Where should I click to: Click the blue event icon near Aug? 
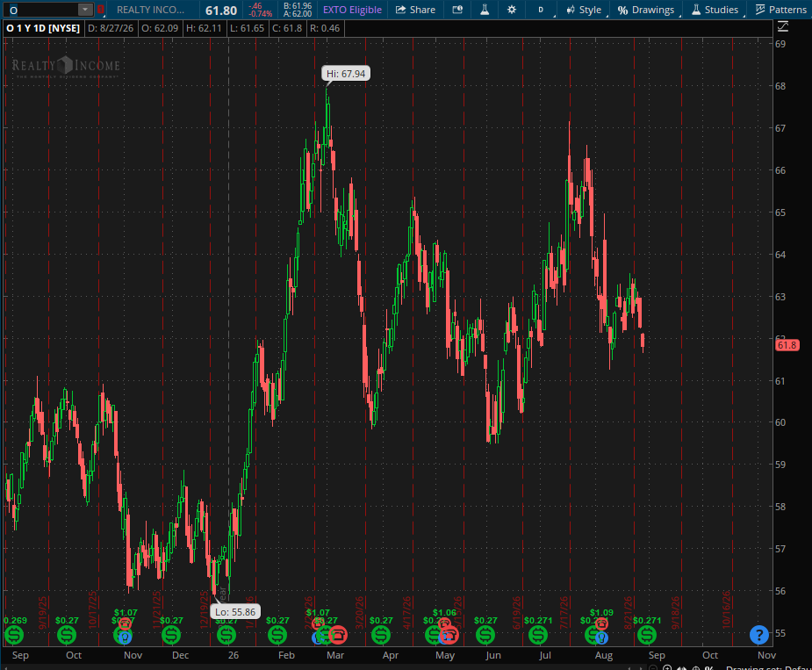pyautogui.click(x=601, y=638)
